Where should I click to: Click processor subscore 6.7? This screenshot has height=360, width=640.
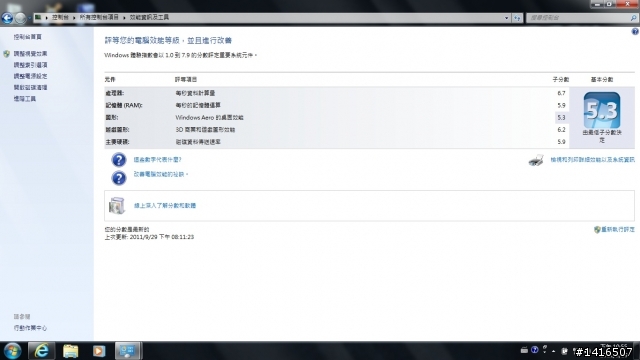click(561, 93)
